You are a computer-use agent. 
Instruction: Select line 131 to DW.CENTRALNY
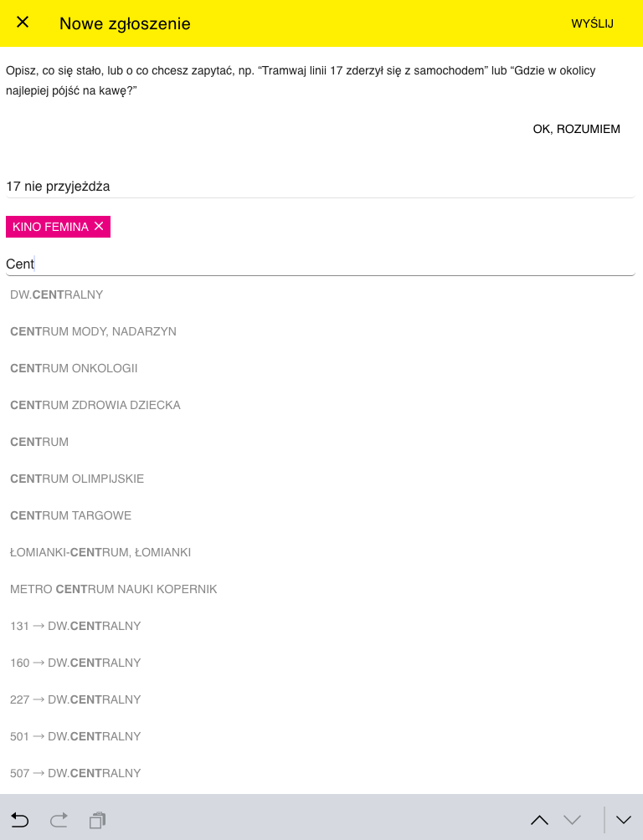point(321,626)
